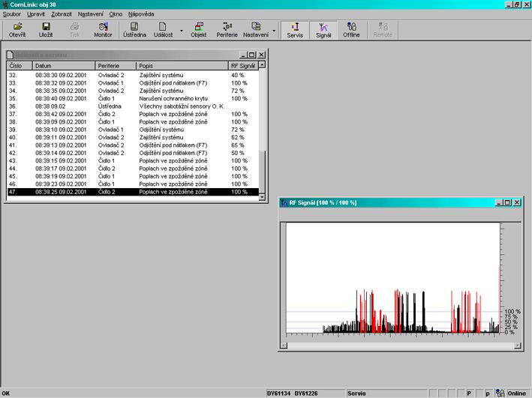Open the Monitor tool
532x398 pixels.
pyautogui.click(x=103, y=30)
